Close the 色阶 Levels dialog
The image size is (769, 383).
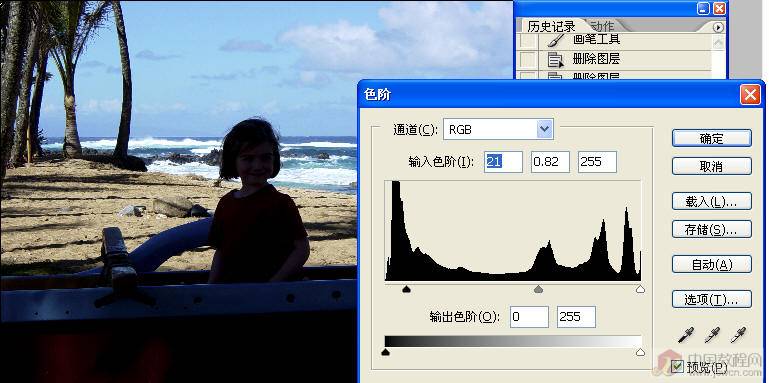pos(750,95)
